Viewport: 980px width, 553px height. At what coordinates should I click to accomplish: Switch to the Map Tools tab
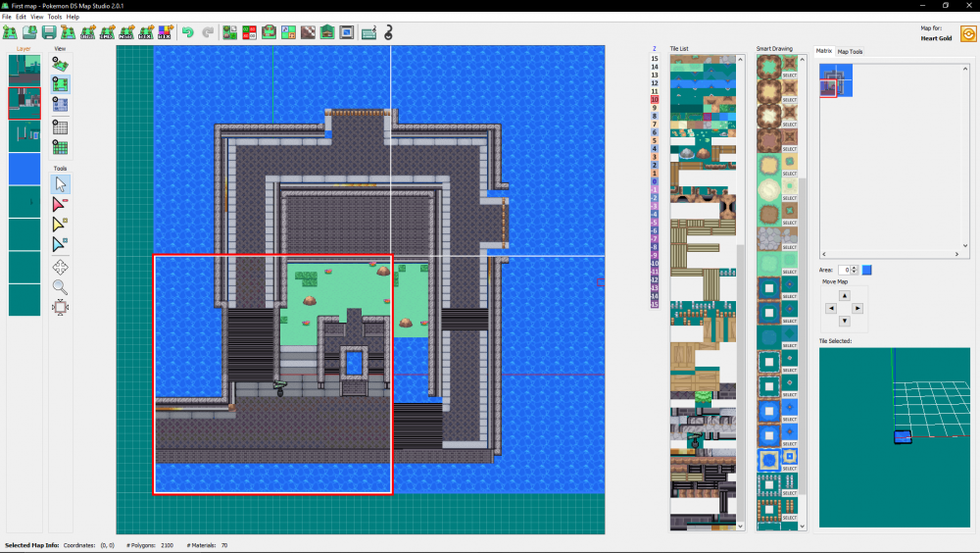point(850,52)
